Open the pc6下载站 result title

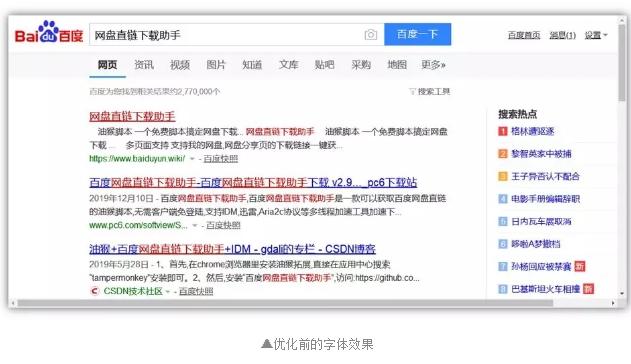click(253, 183)
